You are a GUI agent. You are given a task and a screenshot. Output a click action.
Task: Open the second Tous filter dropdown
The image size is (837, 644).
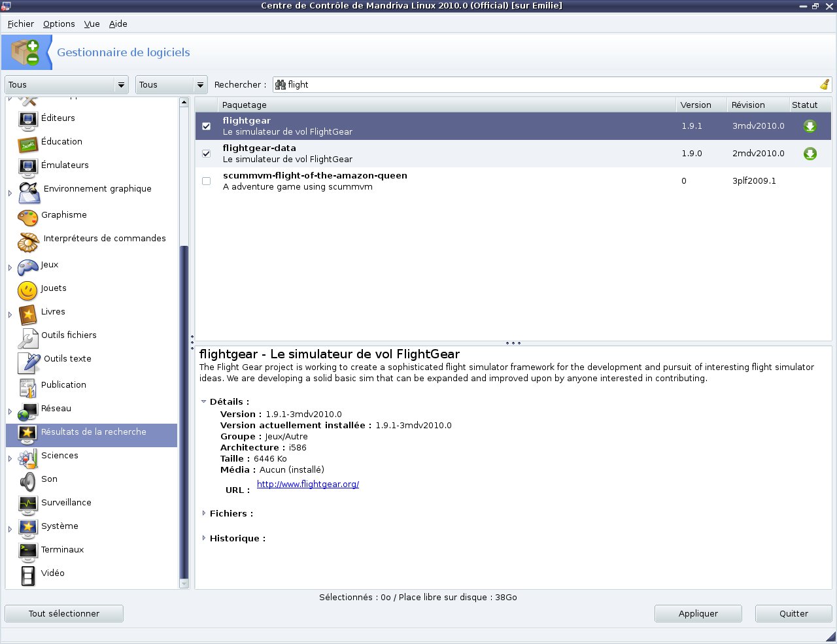tap(171, 84)
